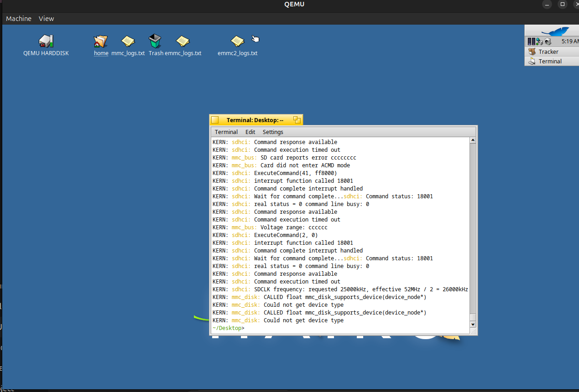
Task: Open the Terminal menu in Terminal window
Action: 226,132
